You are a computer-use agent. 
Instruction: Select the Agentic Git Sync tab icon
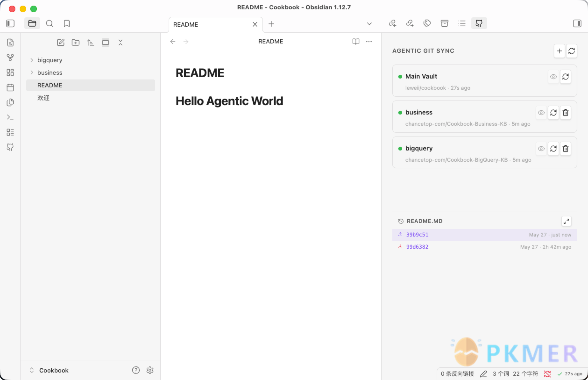(x=479, y=23)
